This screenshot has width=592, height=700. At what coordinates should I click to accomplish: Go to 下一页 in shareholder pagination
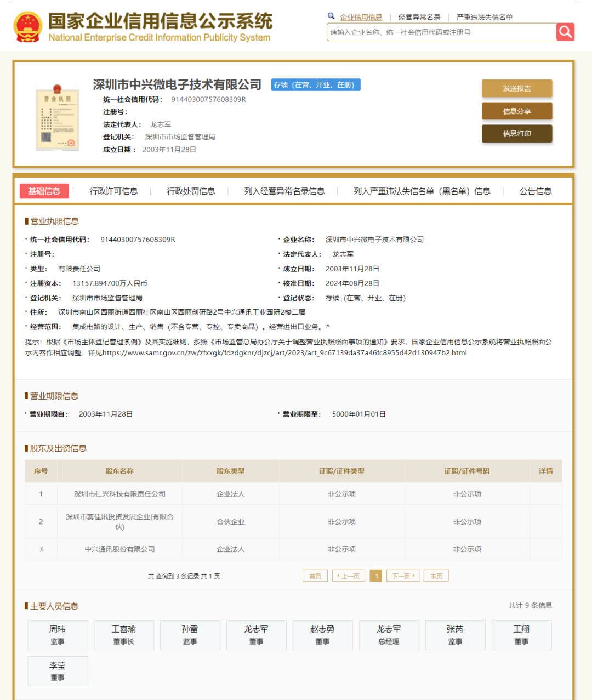pyautogui.click(x=403, y=576)
